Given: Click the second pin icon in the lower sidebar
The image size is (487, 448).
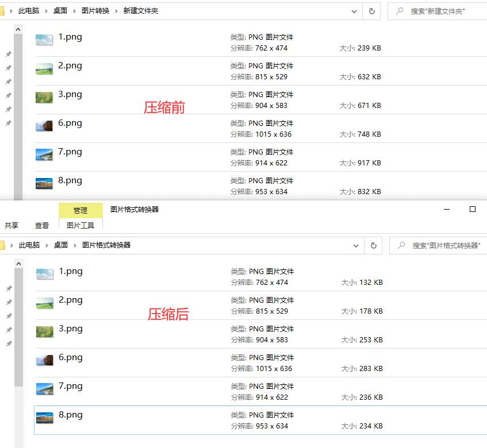Looking at the screenshot, I should (x=9, y=302).
